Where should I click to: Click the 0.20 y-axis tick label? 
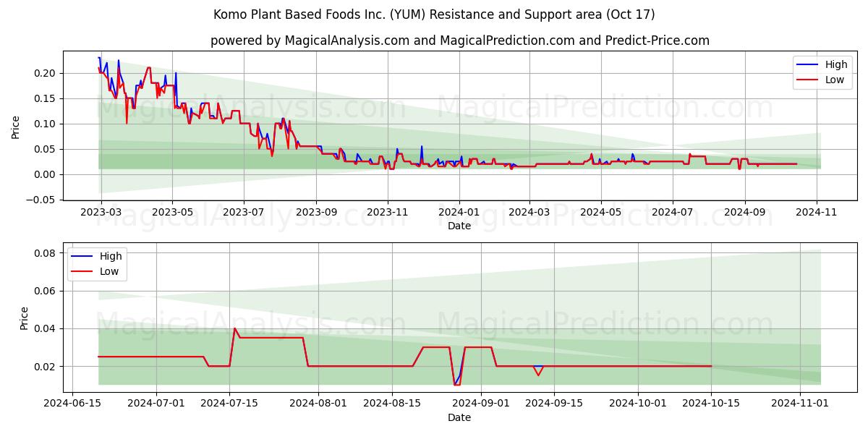[x=46, y=73]
